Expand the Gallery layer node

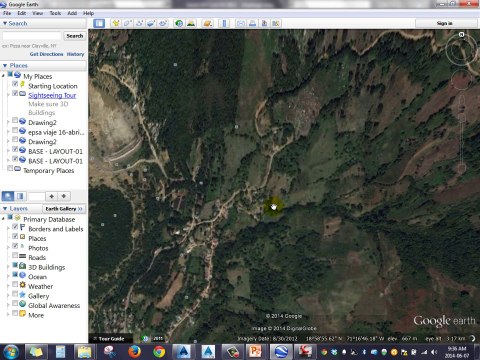click(8, 295)
